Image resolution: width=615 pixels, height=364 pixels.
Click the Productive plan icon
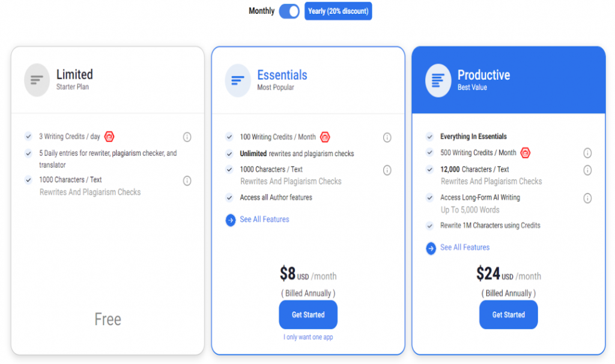pos(438,80)
